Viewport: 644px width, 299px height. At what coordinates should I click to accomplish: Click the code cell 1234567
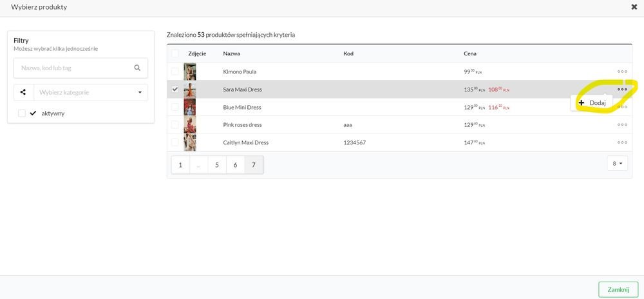coord(354,142)
